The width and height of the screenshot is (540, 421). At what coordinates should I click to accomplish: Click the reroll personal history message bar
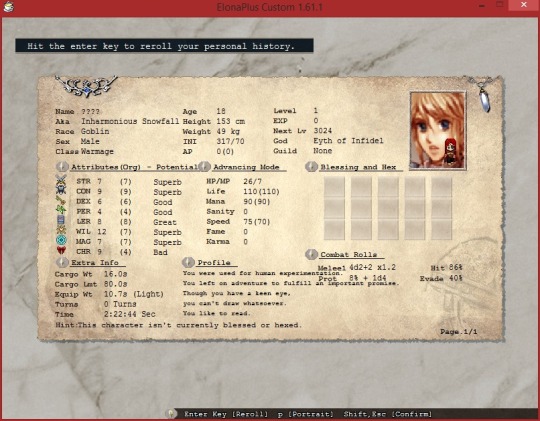[164, 45]
